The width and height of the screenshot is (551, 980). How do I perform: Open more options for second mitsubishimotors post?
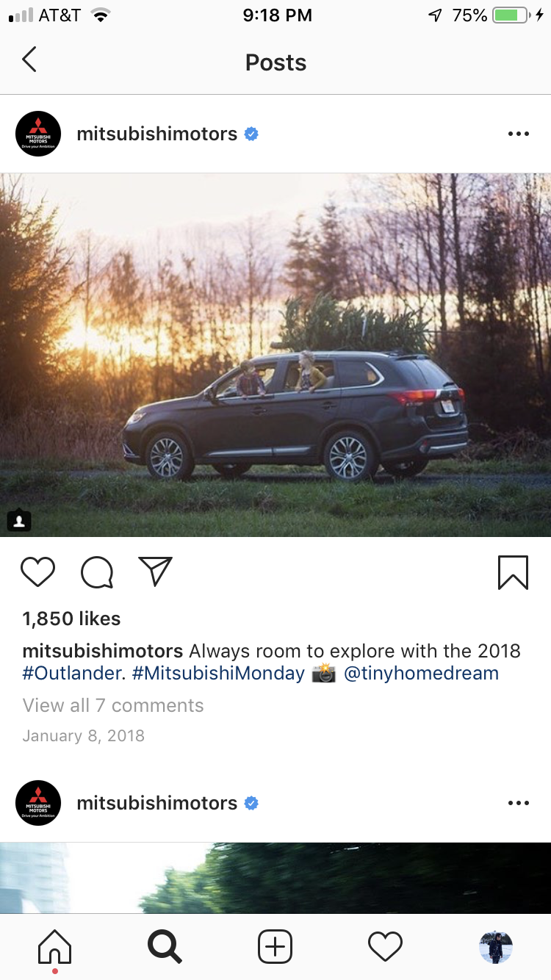[x=518, y=803]
